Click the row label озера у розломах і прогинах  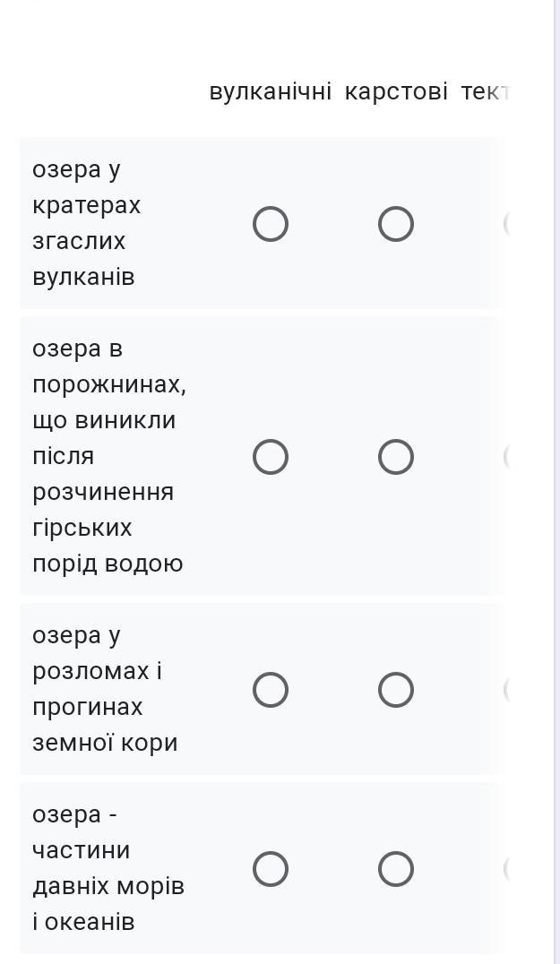pos(104,689)
